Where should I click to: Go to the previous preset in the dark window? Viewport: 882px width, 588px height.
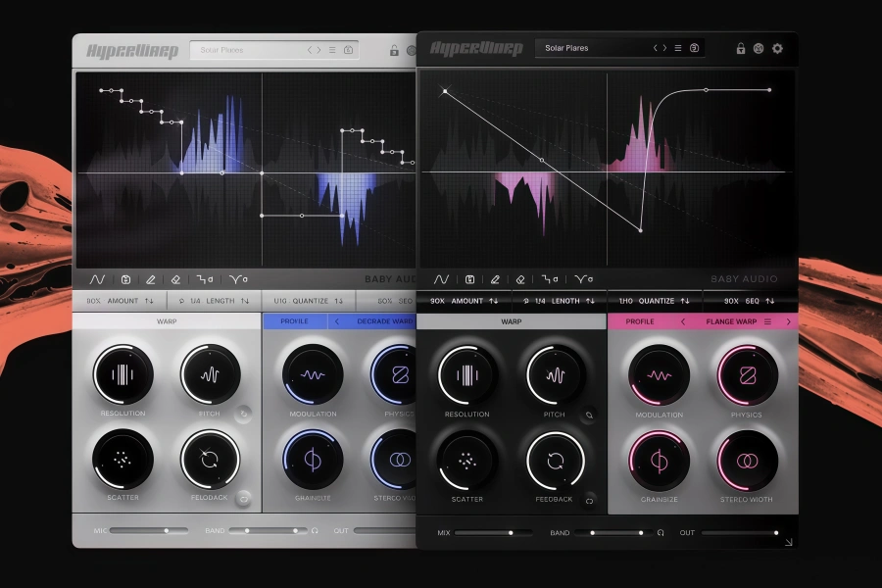(x=656, y=48)
